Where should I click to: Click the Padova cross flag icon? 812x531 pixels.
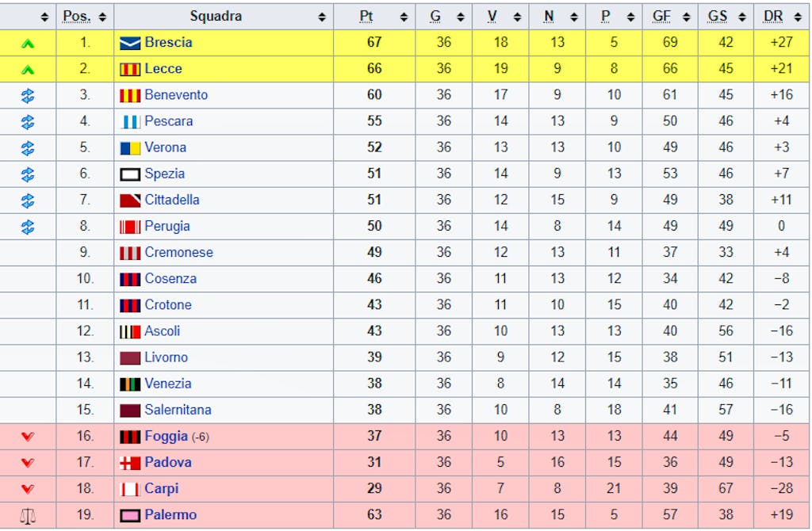click(130, 463)
